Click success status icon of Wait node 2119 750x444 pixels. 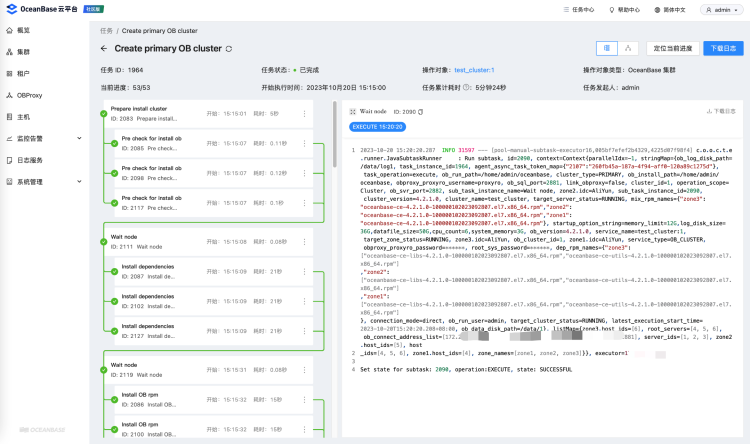coord(103,370)
